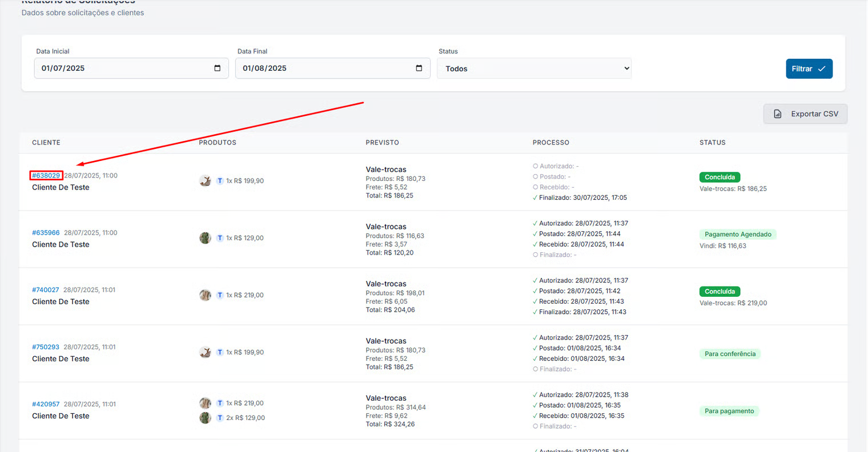Open order link #638029
The height and width of the screenshot is (452, 868).
46,176
